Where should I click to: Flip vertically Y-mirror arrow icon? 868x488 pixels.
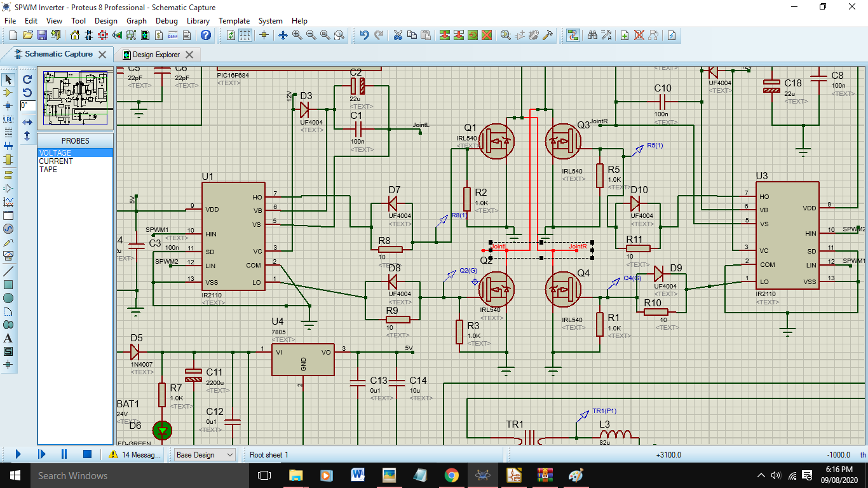[27, 135]
